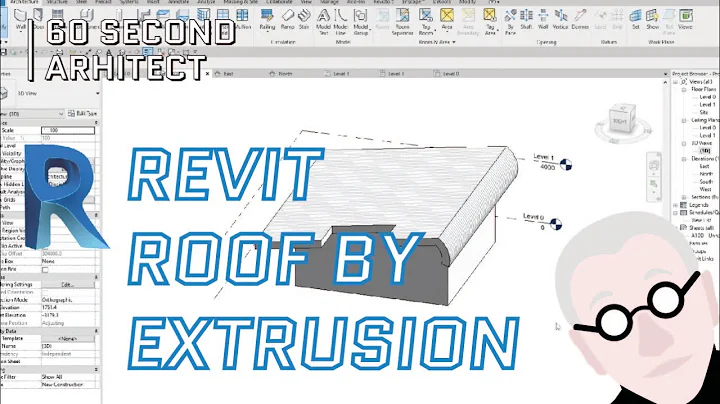Viewport: 720px width, 404px height.
Task: Click the Edit Type button
Action: pos(82,113)
